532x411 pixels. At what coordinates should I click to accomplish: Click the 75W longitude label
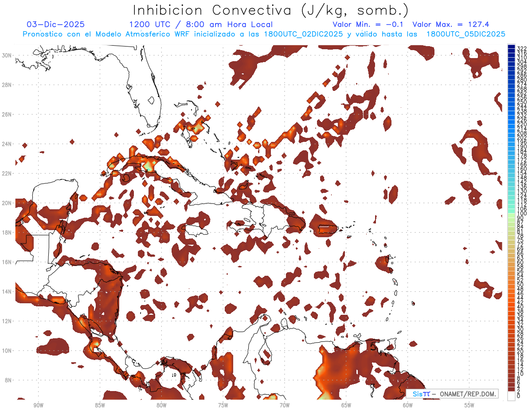(x=223, y=405)
